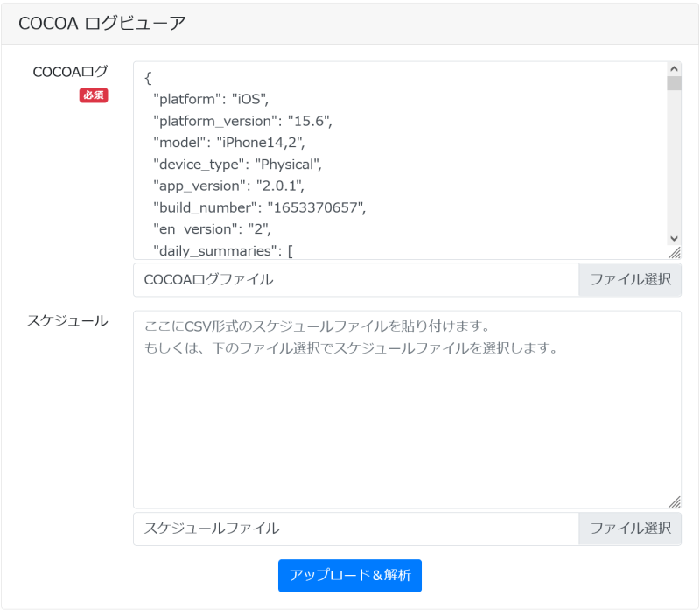Click the "en_version": "2" line
This screenshot has height=610, width=700.
click(212, 229)
